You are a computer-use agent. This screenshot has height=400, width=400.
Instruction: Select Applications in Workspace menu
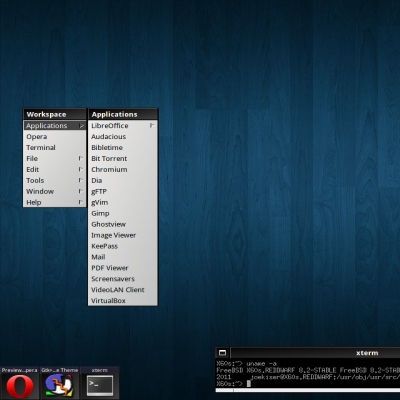(55, 126)
